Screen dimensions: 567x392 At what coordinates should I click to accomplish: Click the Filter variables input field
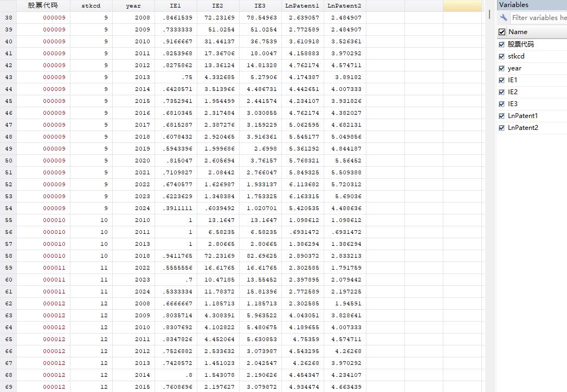pyautogui.click(x=539, y=18)
